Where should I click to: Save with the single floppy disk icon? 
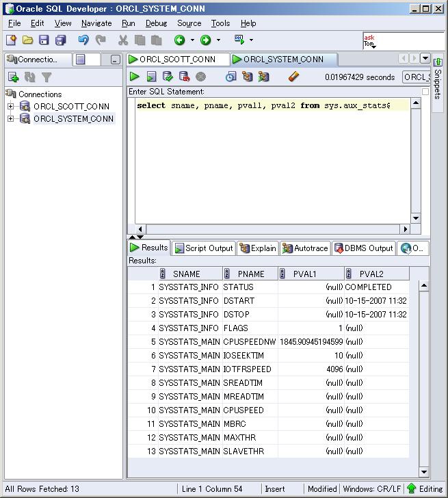click(44, 40)
